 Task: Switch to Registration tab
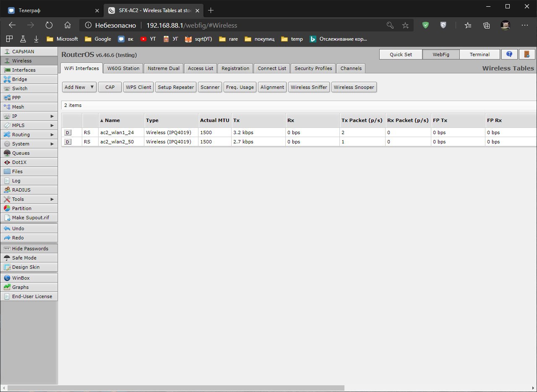click(x=235, y=68)
